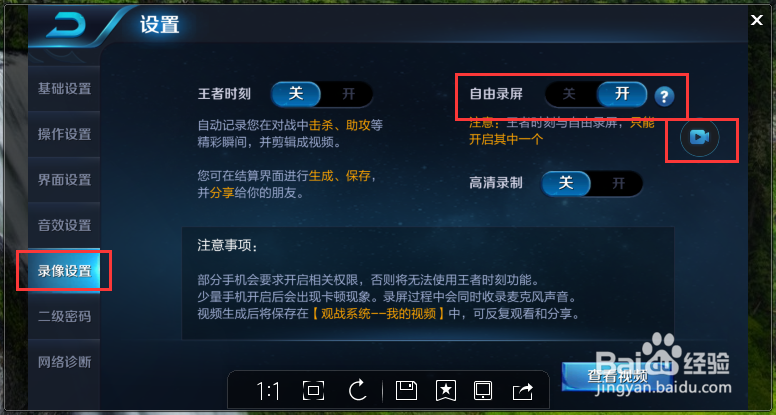Rotate the image with the rotate arrow icon

point(356,391)
